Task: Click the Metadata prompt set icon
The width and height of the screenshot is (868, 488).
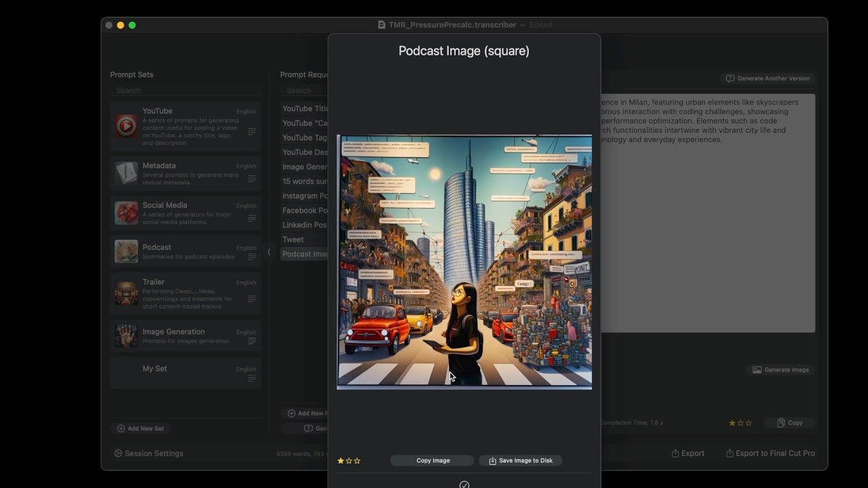Action: click(x=126, y=173)
